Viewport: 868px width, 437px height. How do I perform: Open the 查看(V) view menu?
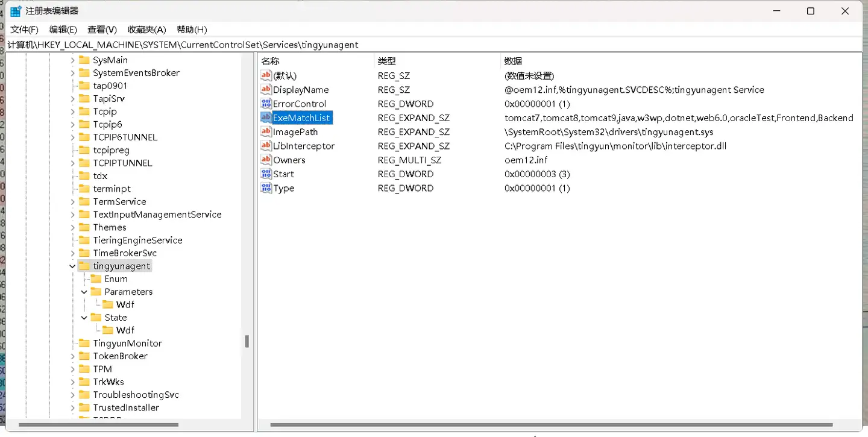click(x=102, y=30)
